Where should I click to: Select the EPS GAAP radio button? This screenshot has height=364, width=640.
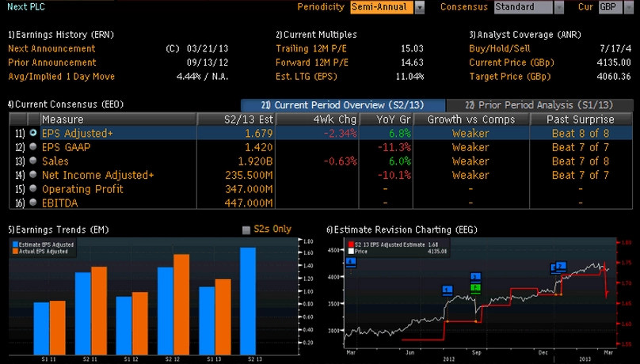[33, 146]
